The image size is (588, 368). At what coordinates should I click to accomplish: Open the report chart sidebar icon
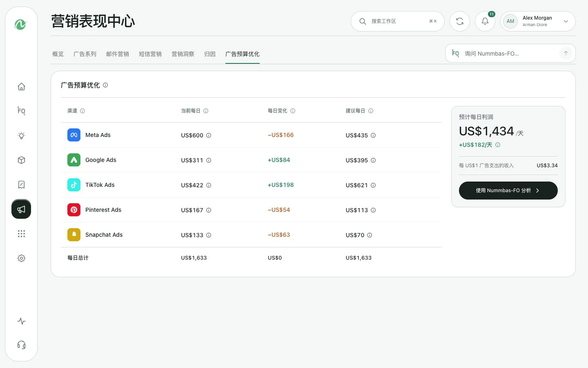click(21, 184)
